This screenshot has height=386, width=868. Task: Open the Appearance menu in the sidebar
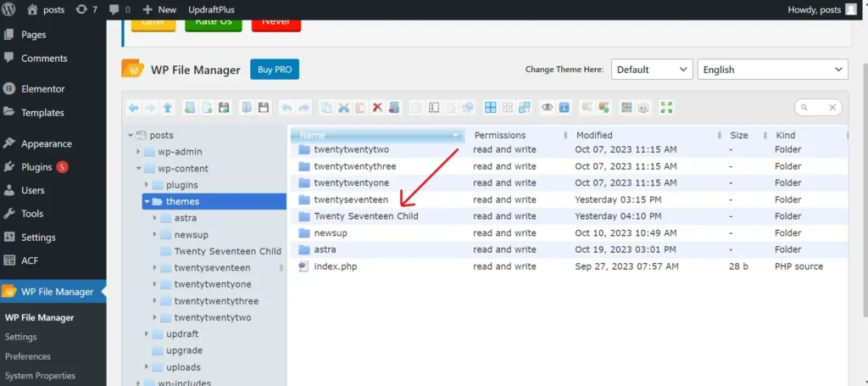pyautogui.click(x=46, y=143)
